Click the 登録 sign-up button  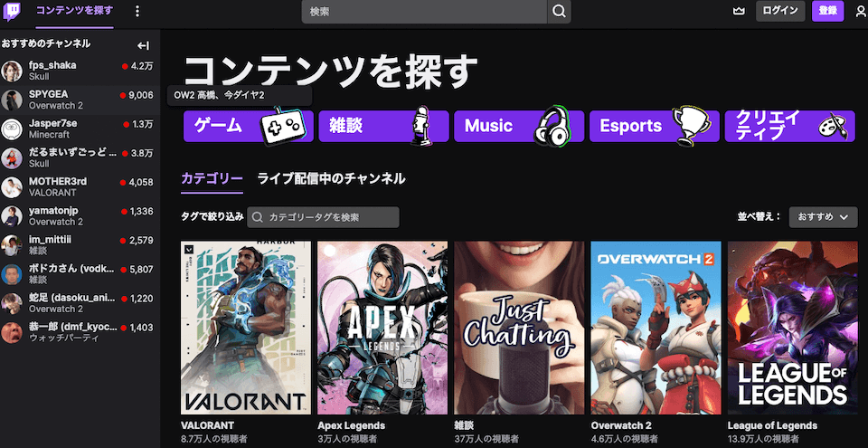point(827,11)
